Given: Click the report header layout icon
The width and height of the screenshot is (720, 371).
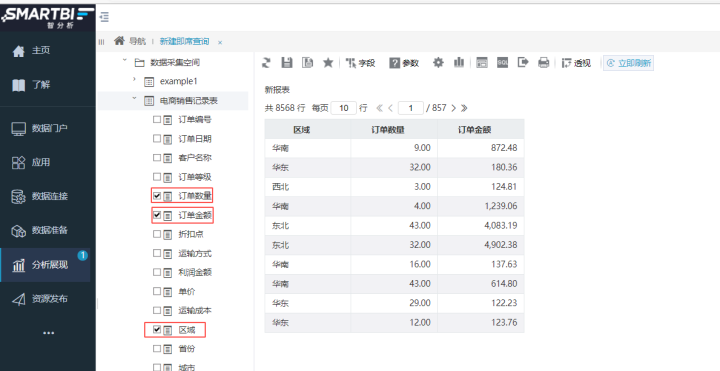Looking at the screenshot, I should click(482, 63).
